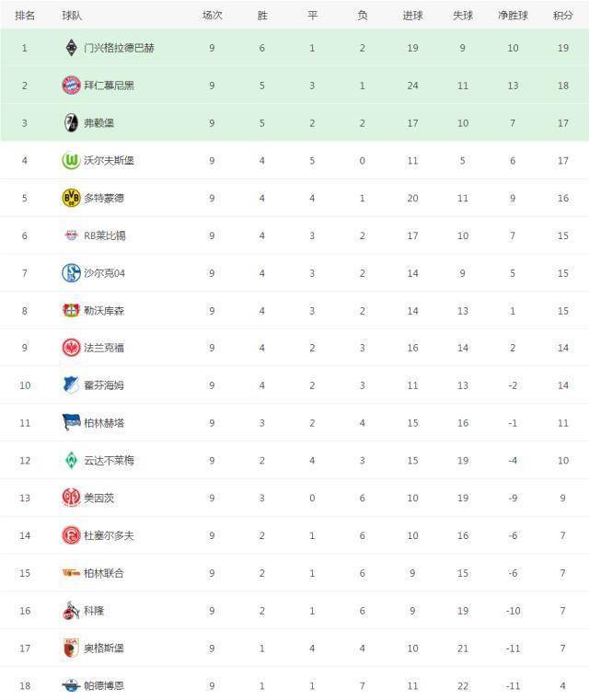Click the Augsburg club crest

[71, 648]
